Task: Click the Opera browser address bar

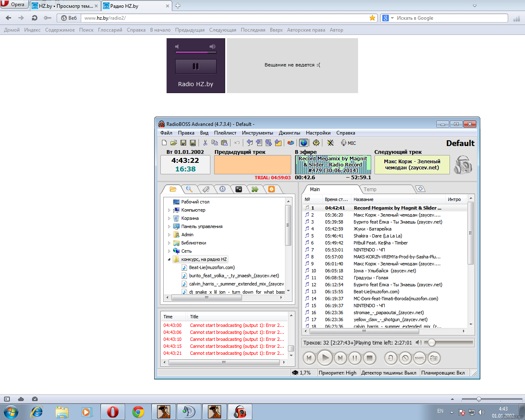Action: point(226,18)
